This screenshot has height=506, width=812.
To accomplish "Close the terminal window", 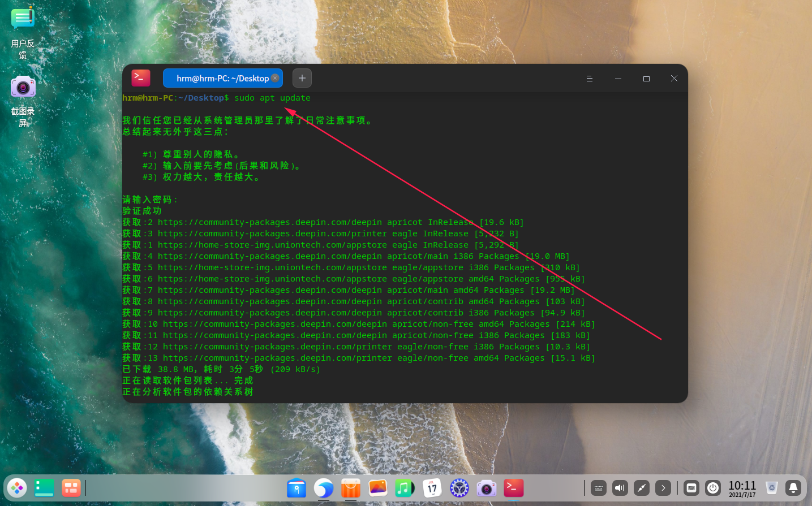I will 674,79.
